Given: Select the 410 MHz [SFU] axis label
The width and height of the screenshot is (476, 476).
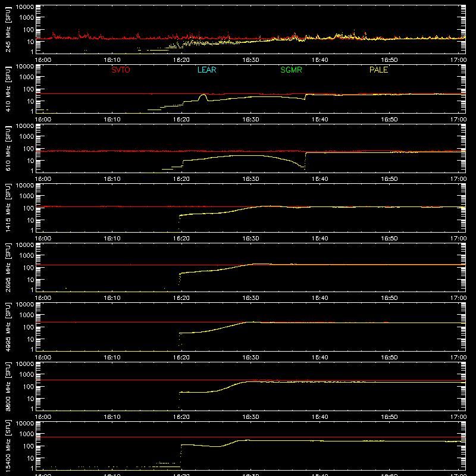Looking at the screenshot, I should click(x=8, y=89).
